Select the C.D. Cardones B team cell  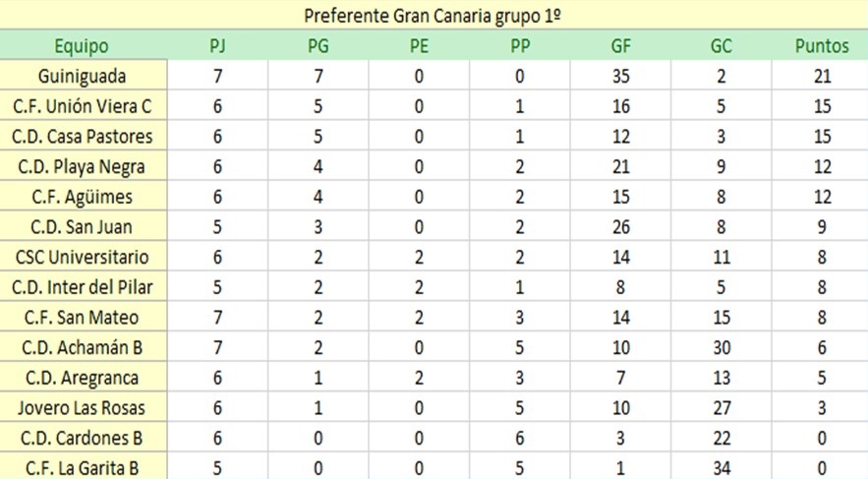click(83, 438)
